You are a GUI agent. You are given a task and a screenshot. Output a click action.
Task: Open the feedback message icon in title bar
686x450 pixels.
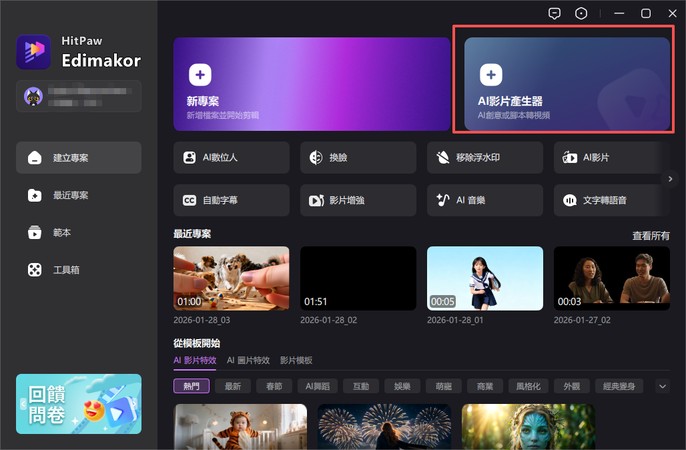[554, 14]
